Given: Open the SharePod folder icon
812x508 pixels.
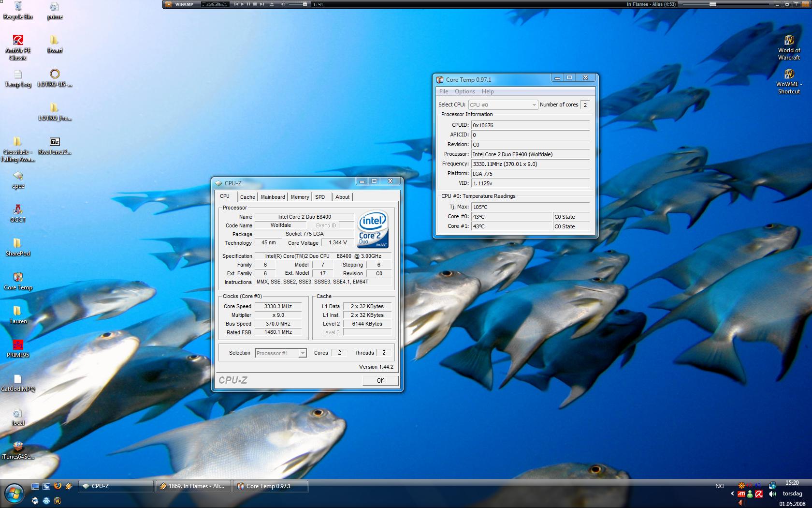Looking at the screenshot, I should point(18,247).
